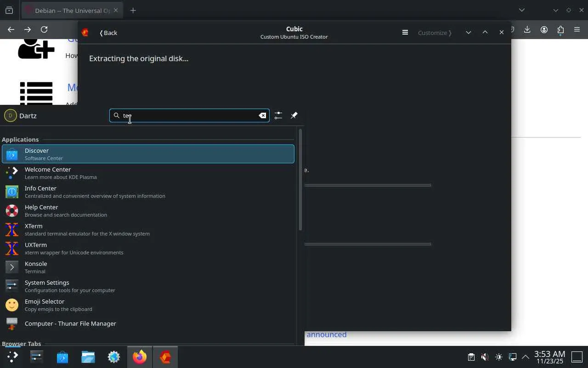The image size is (588, 368).
Task: Open Firefox recent browsing view icon
Action: coord(9,10)
